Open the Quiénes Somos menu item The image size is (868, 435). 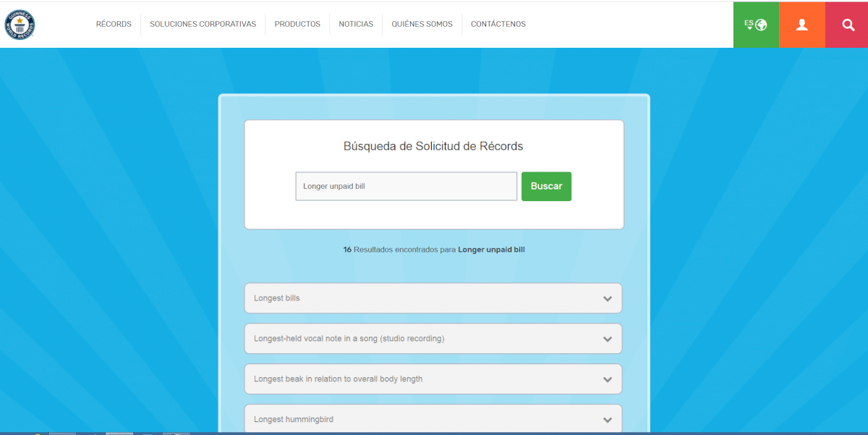click(422, 24)
